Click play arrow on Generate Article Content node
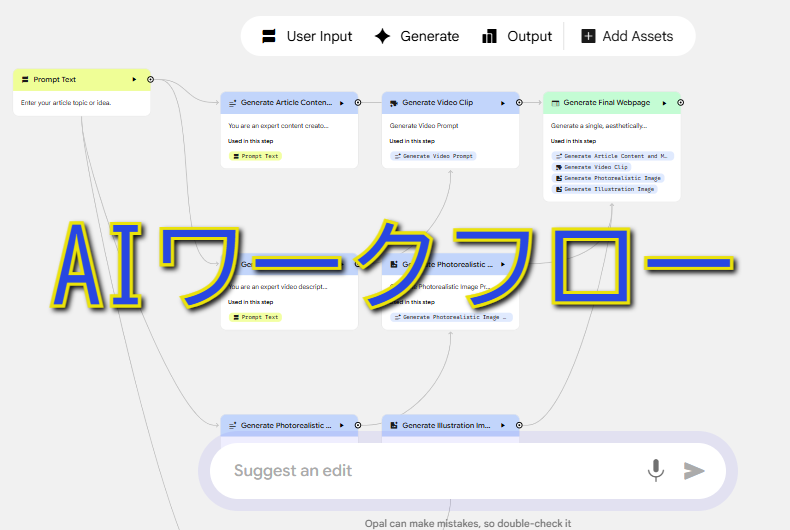This screenshot has width=790, height=530. (342, 102)
